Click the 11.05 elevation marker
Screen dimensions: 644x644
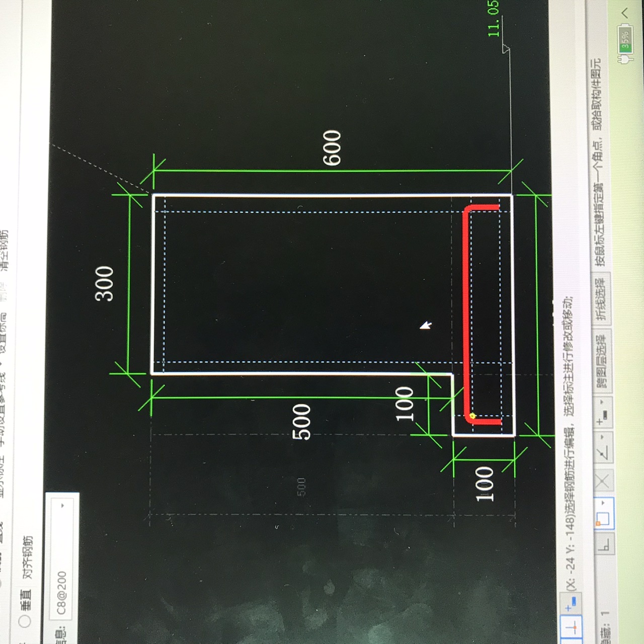tap(494, 19)
